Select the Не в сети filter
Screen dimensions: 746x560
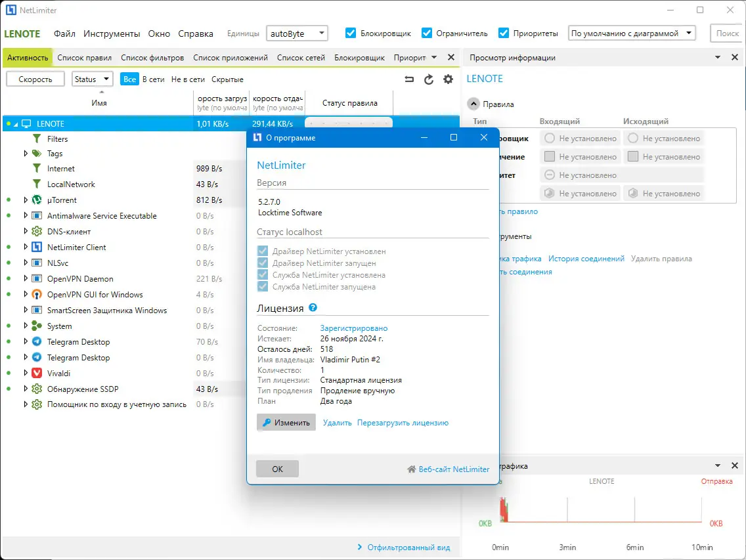(x=188, y=79)
